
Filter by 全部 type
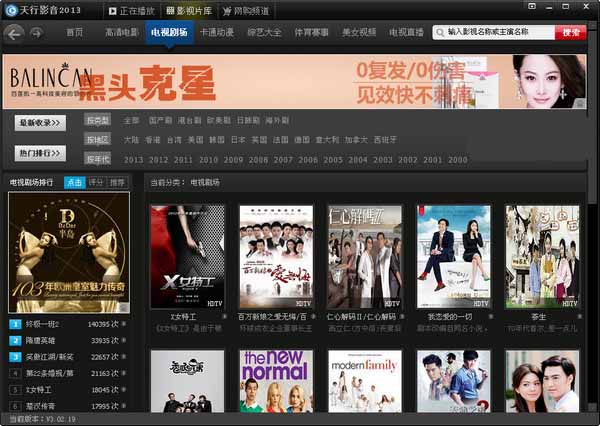click(x=131, y=121)
